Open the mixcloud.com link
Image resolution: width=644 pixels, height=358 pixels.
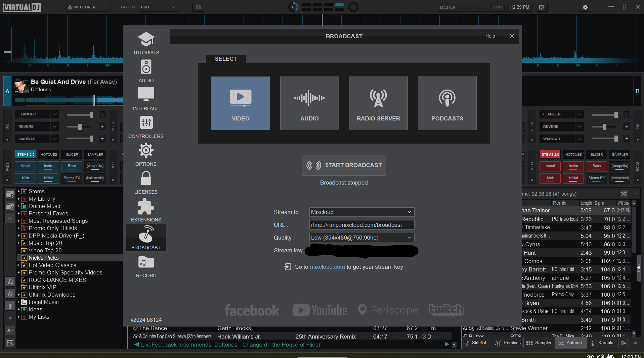327,267
